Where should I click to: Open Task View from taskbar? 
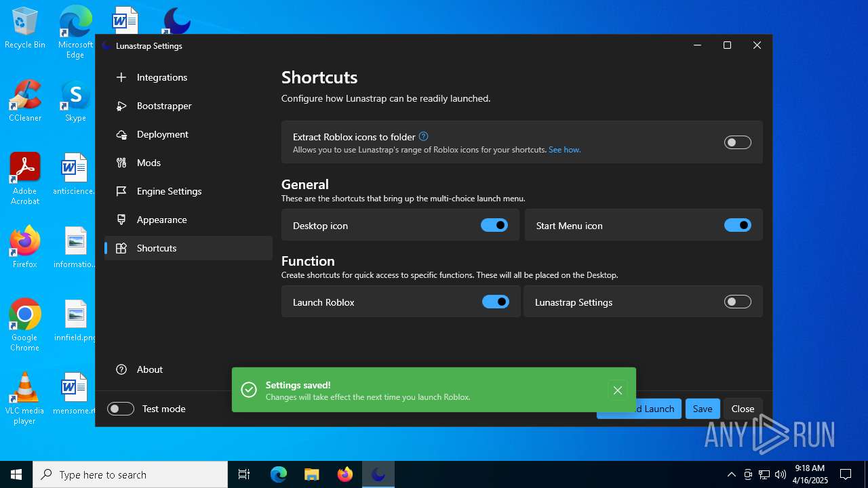point(244,474)
